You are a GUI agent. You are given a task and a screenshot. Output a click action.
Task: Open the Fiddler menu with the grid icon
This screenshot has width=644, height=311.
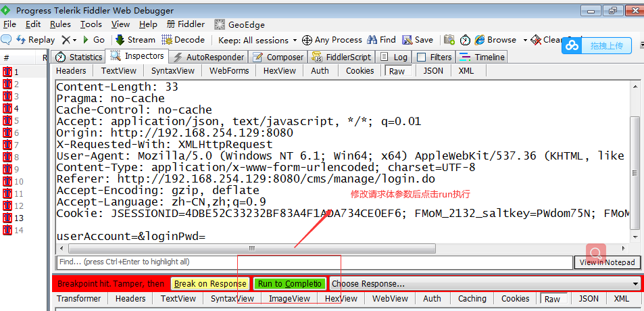186,24
